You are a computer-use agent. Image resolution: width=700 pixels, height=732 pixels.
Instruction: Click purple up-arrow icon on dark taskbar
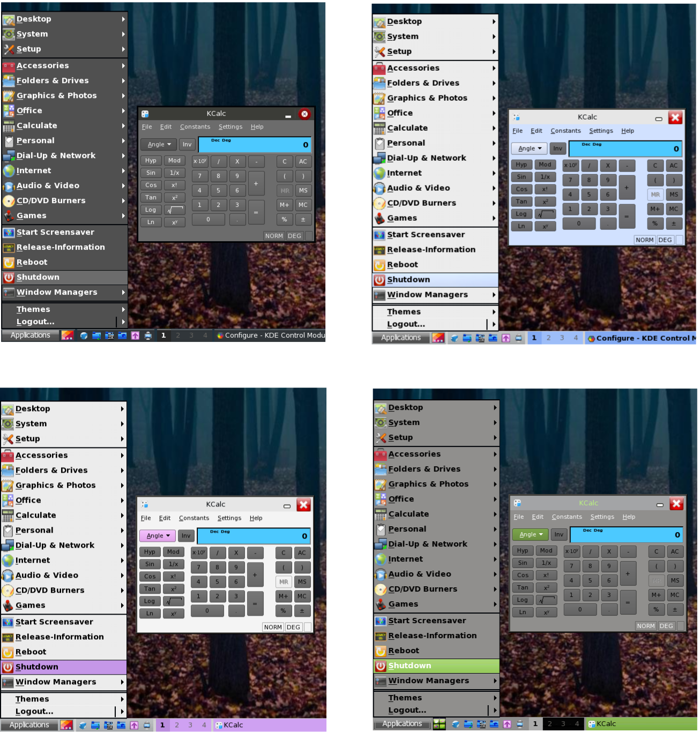click(135, 335)
